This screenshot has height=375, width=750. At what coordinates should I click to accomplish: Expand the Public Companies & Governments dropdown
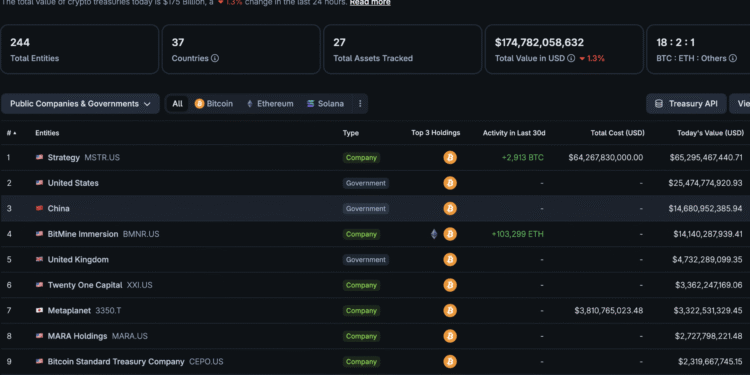pyautogui.click(x=80, y=104)
